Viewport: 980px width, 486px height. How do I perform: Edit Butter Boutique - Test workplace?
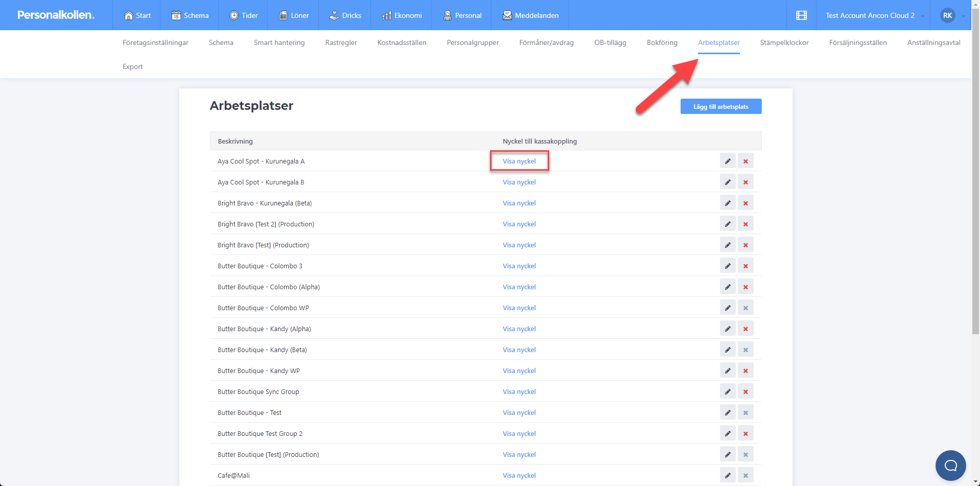pos(728,412)
